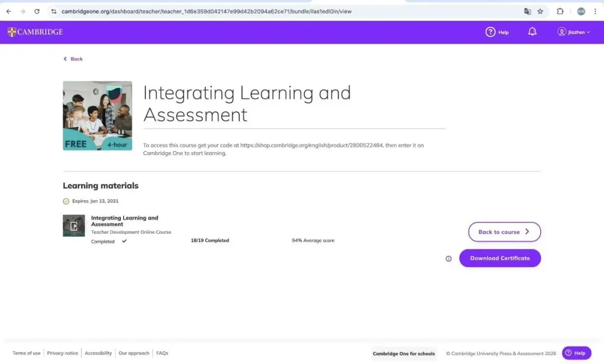Click the Back link above the course
Image resolution: width=604 pixels, height=364 pixels.
point(73,59)
